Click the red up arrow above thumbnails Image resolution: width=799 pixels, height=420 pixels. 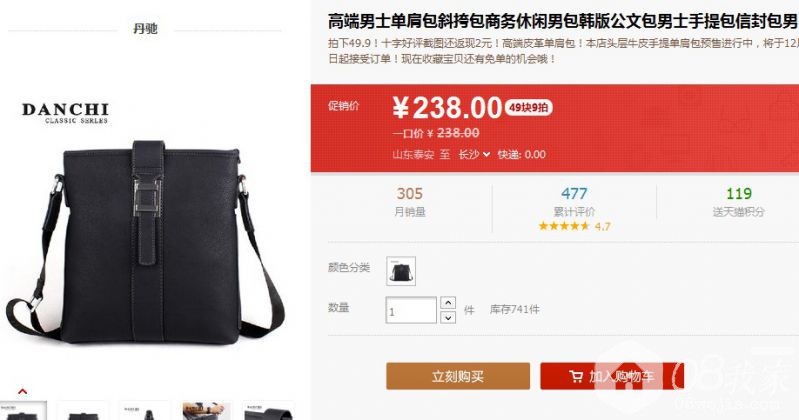22,391
